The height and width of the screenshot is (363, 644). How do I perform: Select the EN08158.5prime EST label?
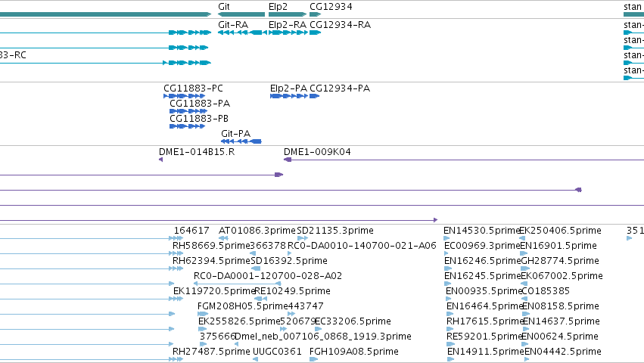561,307
